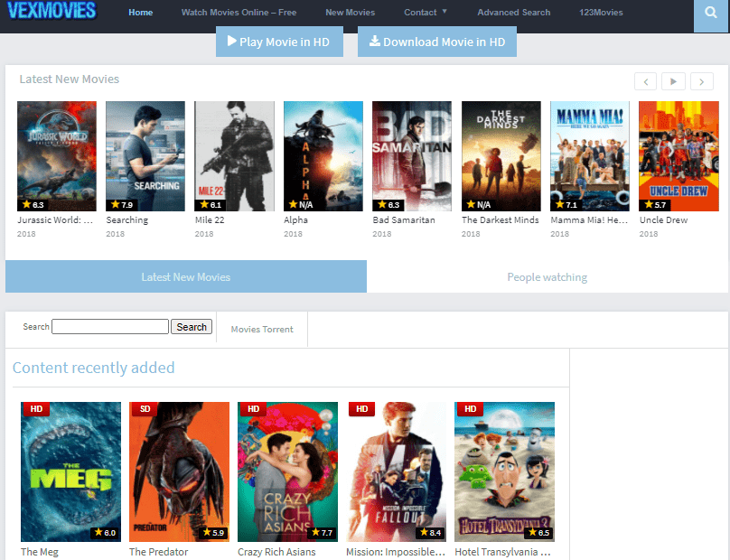Image resolution: width=730 pixels, height=560 pixels.
Task: Open the 123Movies menu link
Action: point(601,13)
